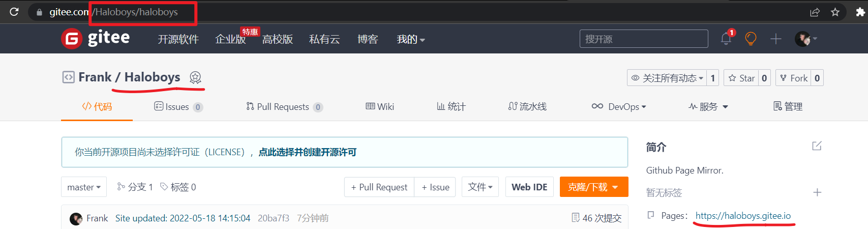Open the 克隆/下载 dropdown button
Viewport: 868px width, 229px height.
594,187
